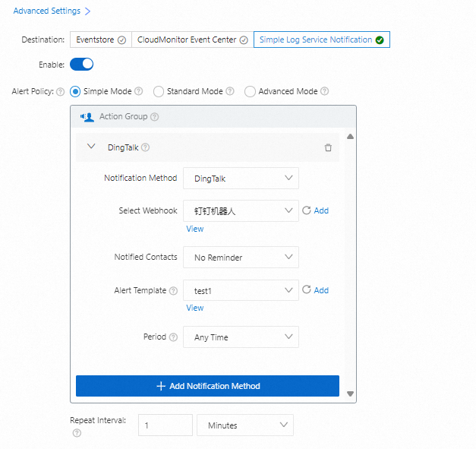The image size is (476, 449).
Task: Click Add Notification Method button
Action: tap(207, 386)
